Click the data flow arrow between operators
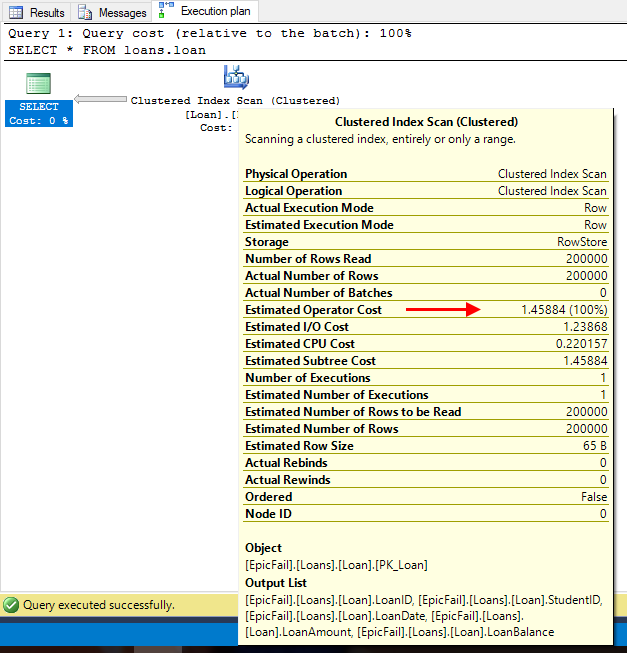 (x=101, y=100)
